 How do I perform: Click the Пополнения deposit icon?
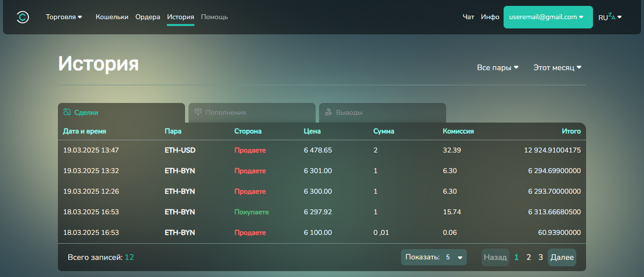coord(198,112)
